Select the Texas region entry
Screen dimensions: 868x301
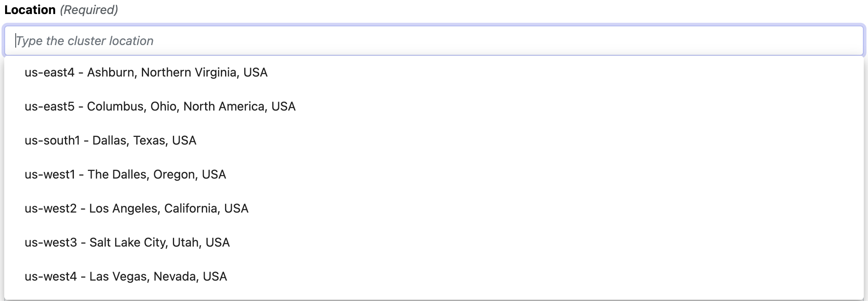[110, 140]
